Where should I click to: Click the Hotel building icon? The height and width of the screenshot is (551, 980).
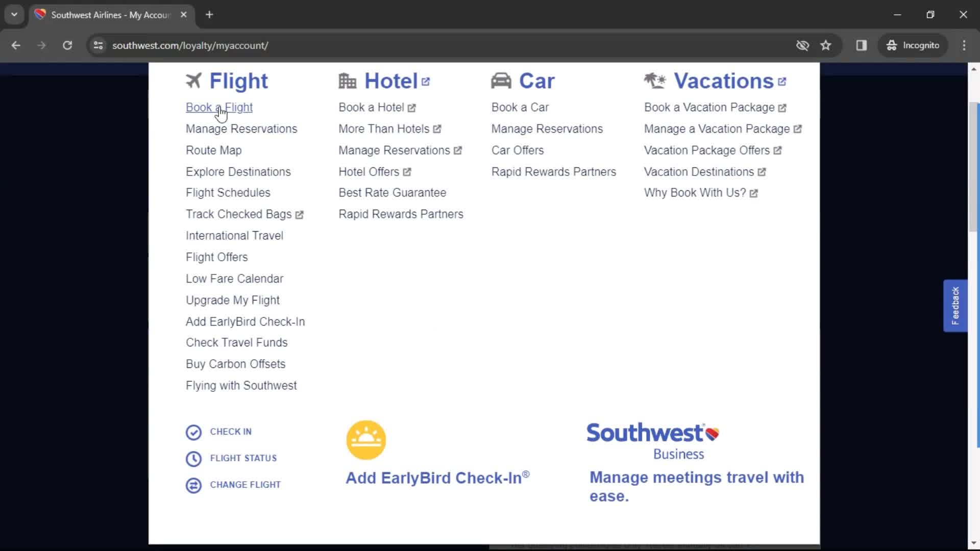(347, 81)
